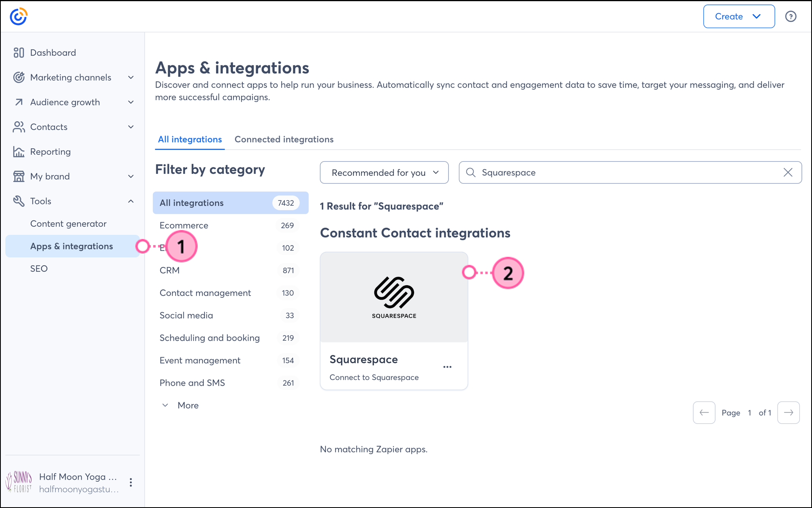Go to previous page arrow
812x508 pixels.
[704, 413]
